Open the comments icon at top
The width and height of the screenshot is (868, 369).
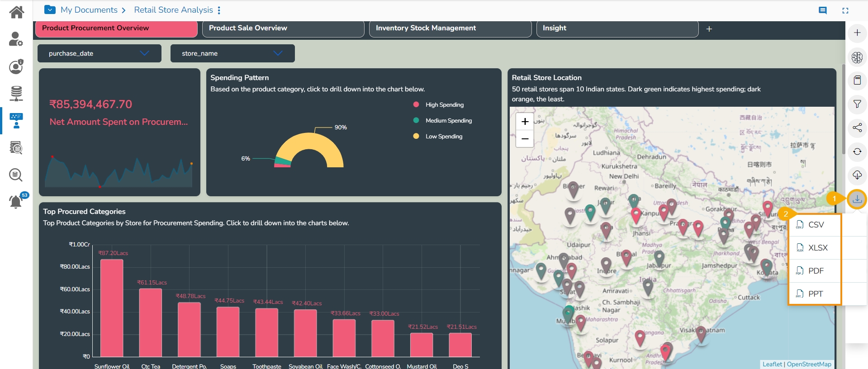[822, 10]
